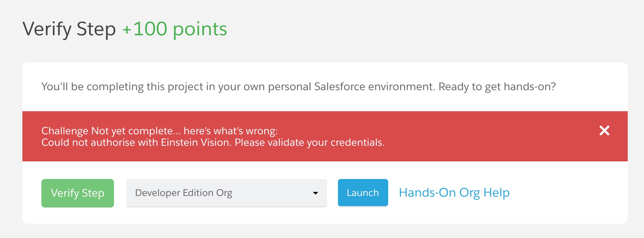644x238 pixels.
Task: Click the white X icon
Action: click(604, 131)
